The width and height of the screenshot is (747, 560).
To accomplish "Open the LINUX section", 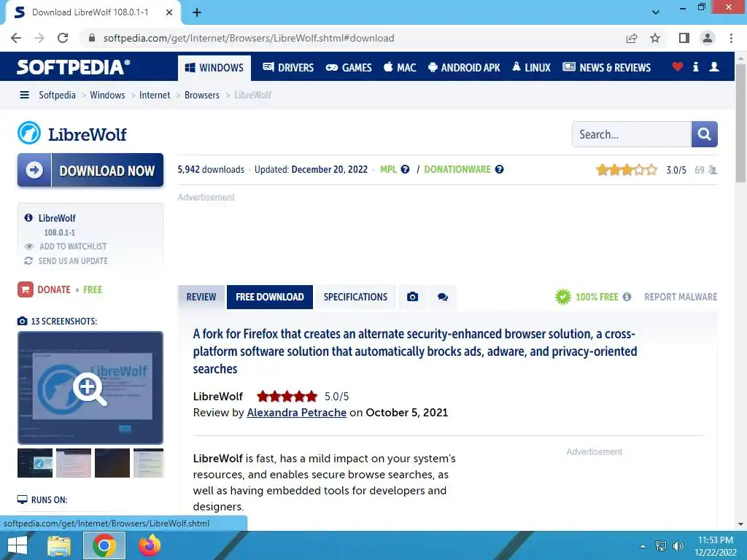I will point(531,68).
